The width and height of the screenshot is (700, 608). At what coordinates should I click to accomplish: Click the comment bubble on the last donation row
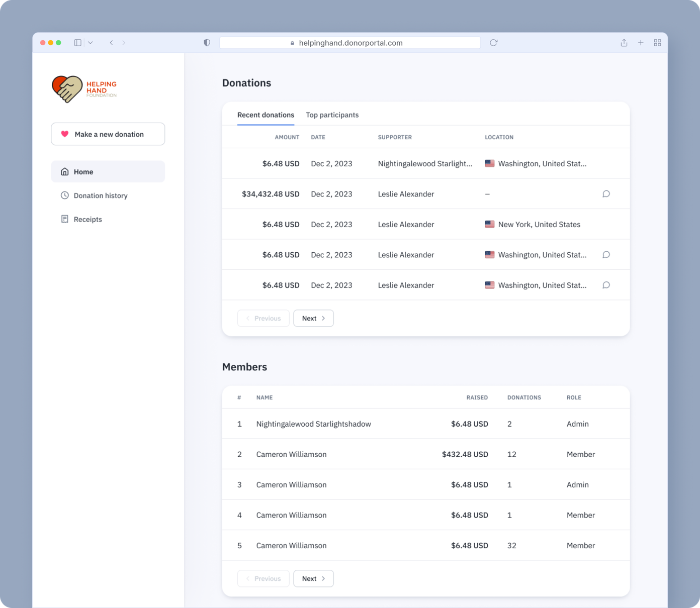point(606,285)
